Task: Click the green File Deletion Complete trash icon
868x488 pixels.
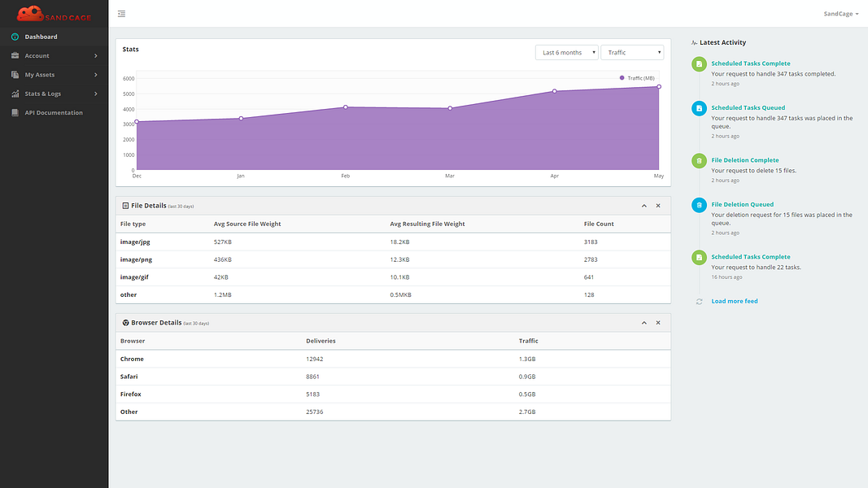Action: tap(699, 161)
